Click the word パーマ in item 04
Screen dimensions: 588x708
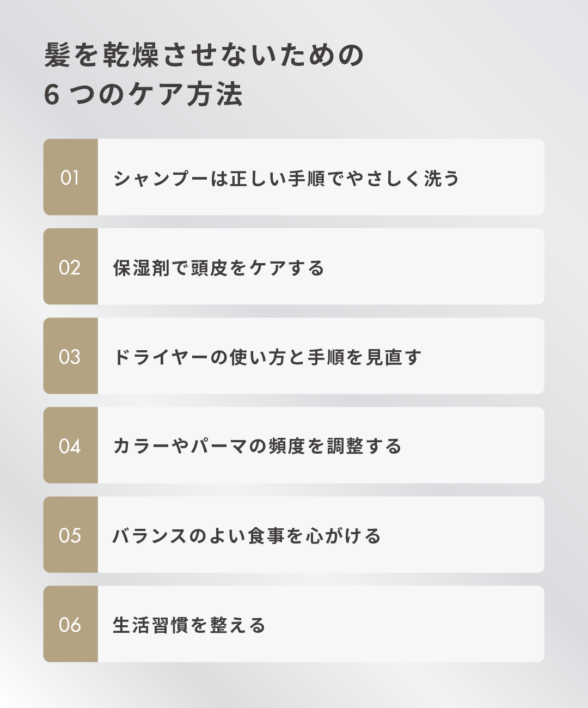pos(219,446)
